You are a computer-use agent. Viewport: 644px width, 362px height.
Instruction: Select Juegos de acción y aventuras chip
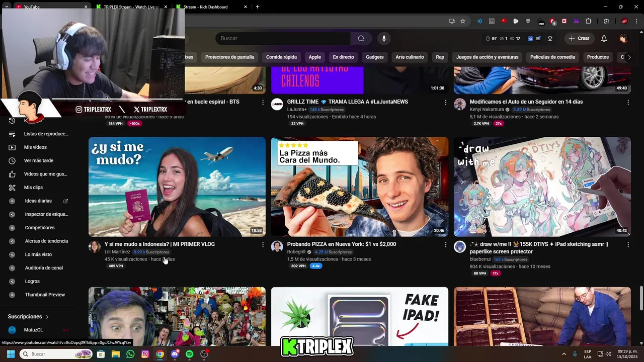(x=487, y=57)
